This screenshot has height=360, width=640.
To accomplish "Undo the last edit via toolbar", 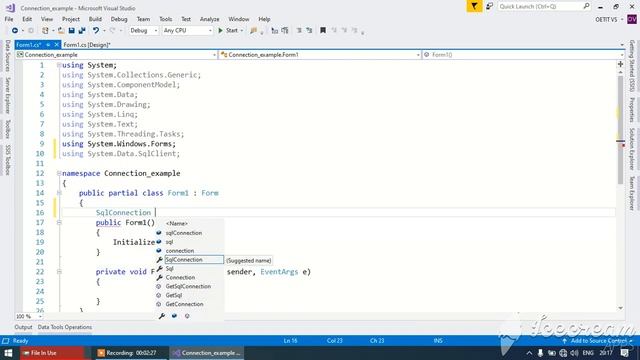I will [96, 31].
